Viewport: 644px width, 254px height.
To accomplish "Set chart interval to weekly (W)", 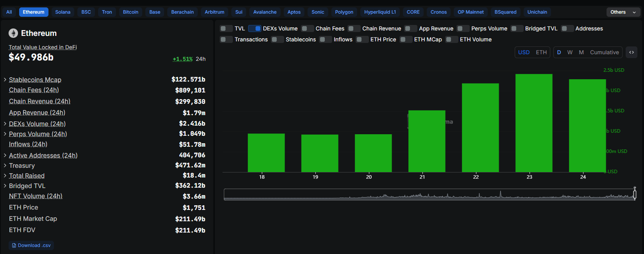I will tap(570, 52).
